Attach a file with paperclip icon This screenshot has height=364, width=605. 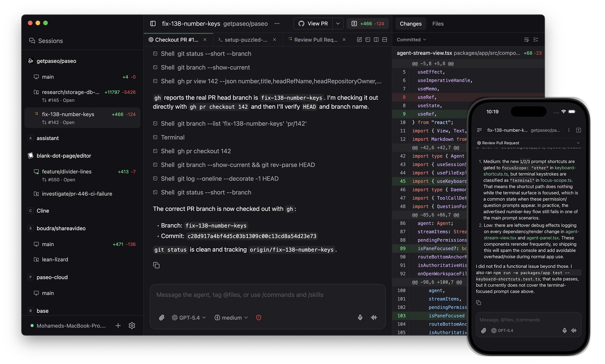[x=162, y=318]
